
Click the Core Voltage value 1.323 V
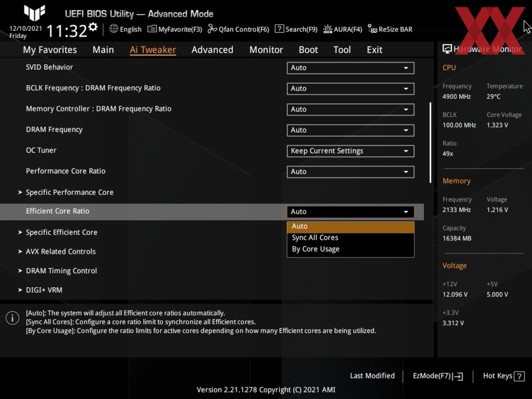497,125
